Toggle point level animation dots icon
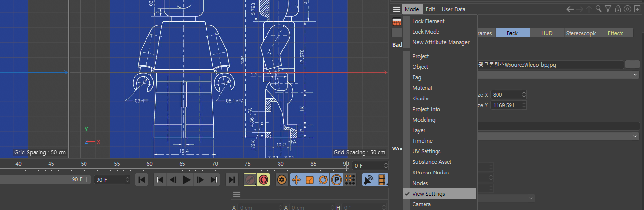Image resolution: width=644 pixels, height=210 pixels. coord(350,180)
